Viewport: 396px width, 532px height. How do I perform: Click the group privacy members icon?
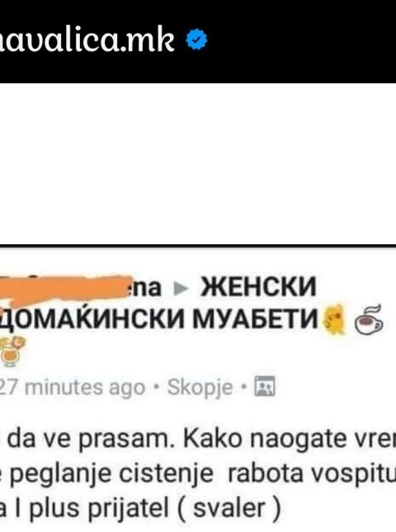[x=265, y=386]
